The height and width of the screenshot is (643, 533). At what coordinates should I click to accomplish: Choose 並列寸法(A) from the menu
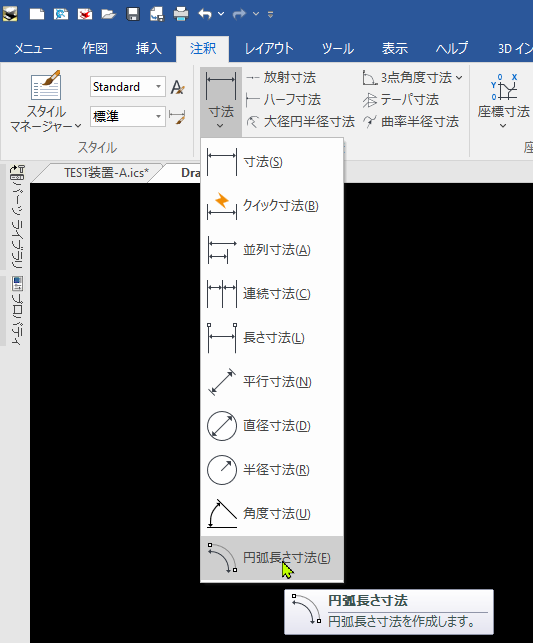click(272, 249)
